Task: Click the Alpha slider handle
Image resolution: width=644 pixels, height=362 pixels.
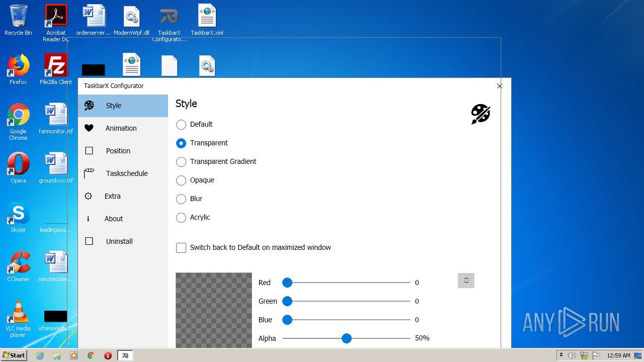Action: click(x=347, y=338)
